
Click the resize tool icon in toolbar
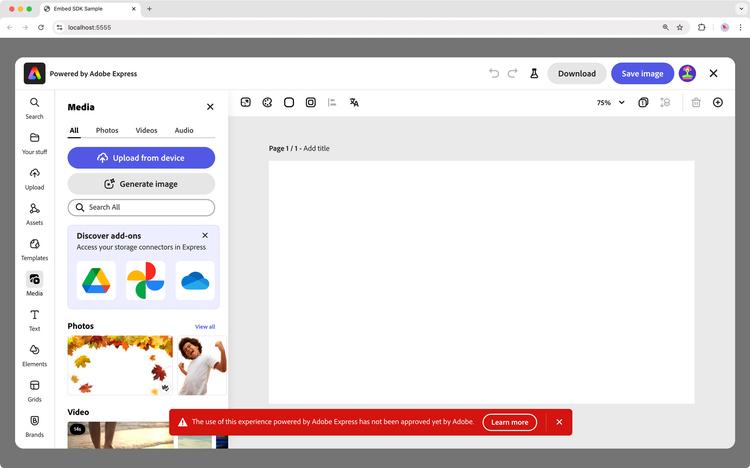pos(245,102)
